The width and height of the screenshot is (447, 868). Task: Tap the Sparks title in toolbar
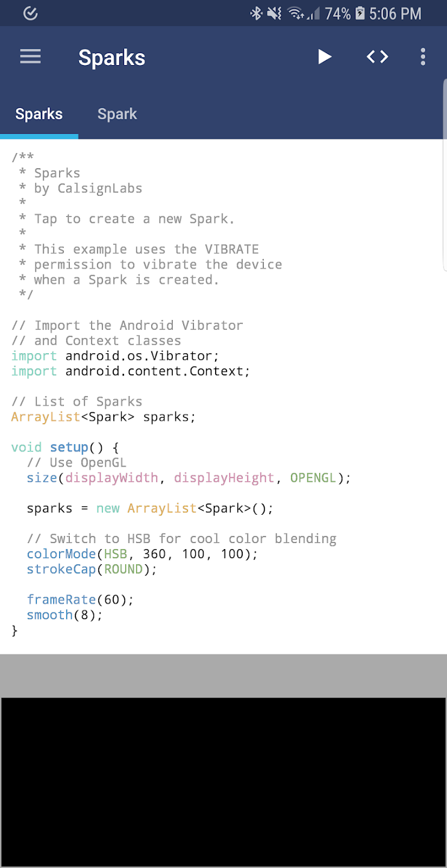point(111,58)
